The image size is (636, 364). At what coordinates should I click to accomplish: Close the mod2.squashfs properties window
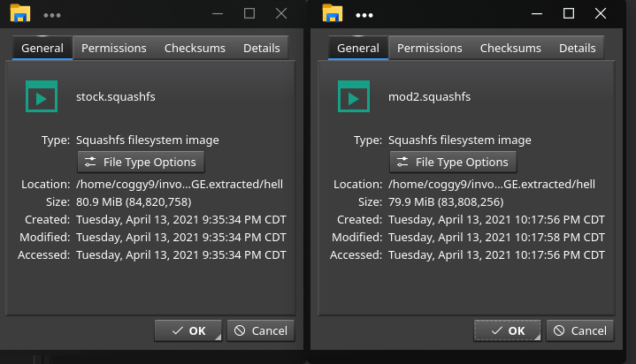click(600, 13)
